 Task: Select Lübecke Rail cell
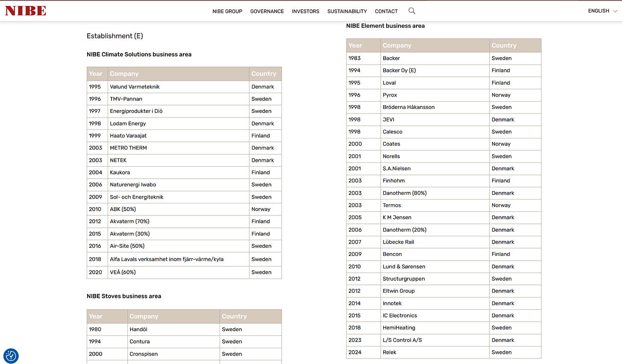pos(435,242)
